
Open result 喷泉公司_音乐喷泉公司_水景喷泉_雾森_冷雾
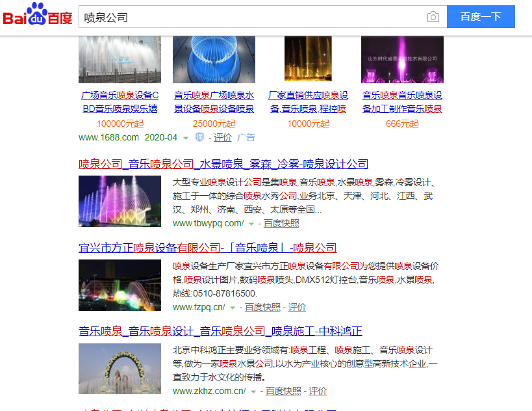click(x=223, y=164)
